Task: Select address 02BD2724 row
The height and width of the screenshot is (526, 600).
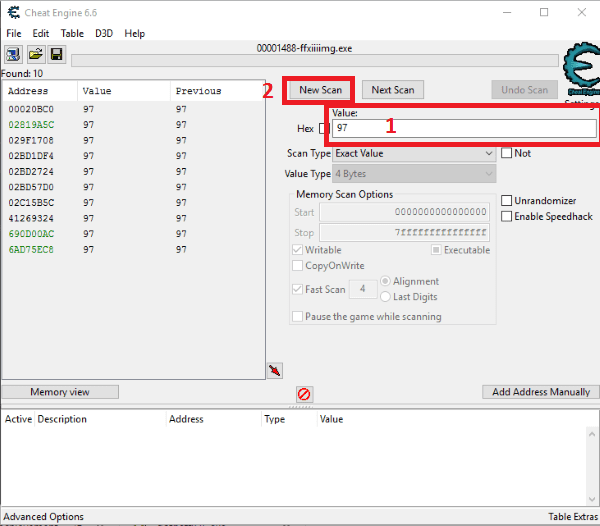Action: 133,172
